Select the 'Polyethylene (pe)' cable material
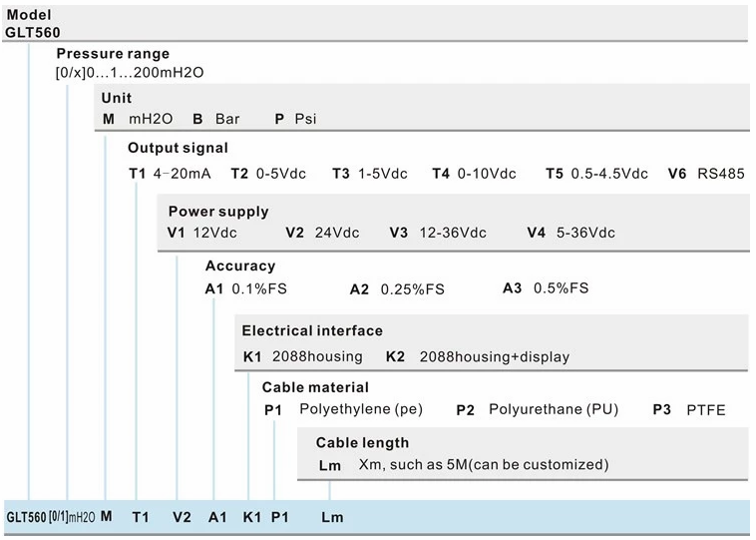This screenshot has height=540, width=756. pyautogui.click(x=361, y=409)
